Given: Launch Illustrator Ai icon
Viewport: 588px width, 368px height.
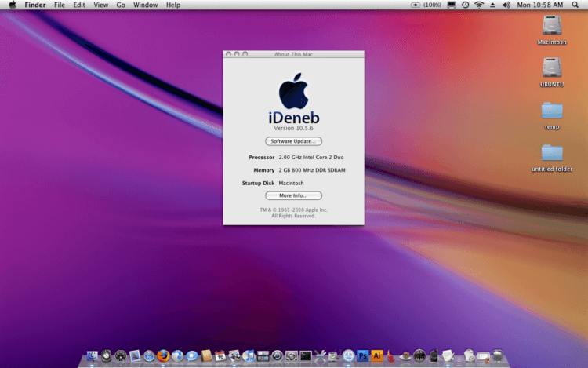Looking at the screenshot, I should click(x=377, y=355).
